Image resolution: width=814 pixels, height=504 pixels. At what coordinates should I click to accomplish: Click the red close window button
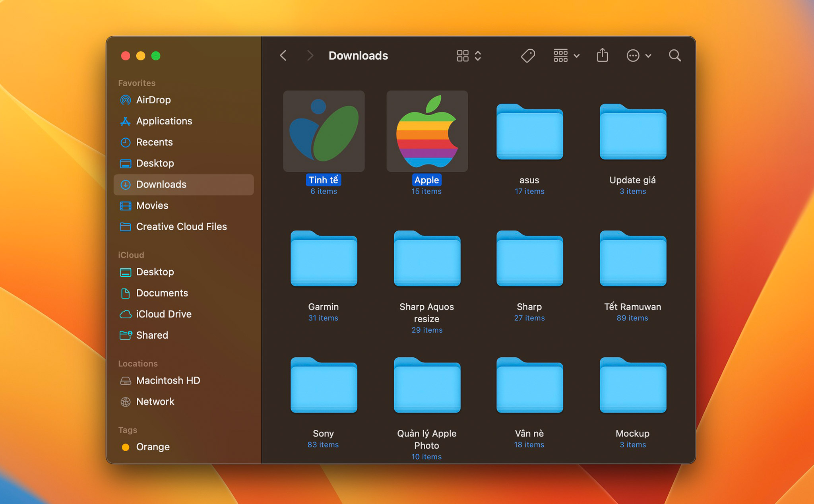(x=126, y=56)
